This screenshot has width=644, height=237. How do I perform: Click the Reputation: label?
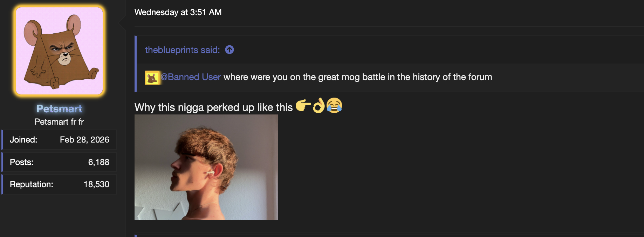[x=32, y=184]
